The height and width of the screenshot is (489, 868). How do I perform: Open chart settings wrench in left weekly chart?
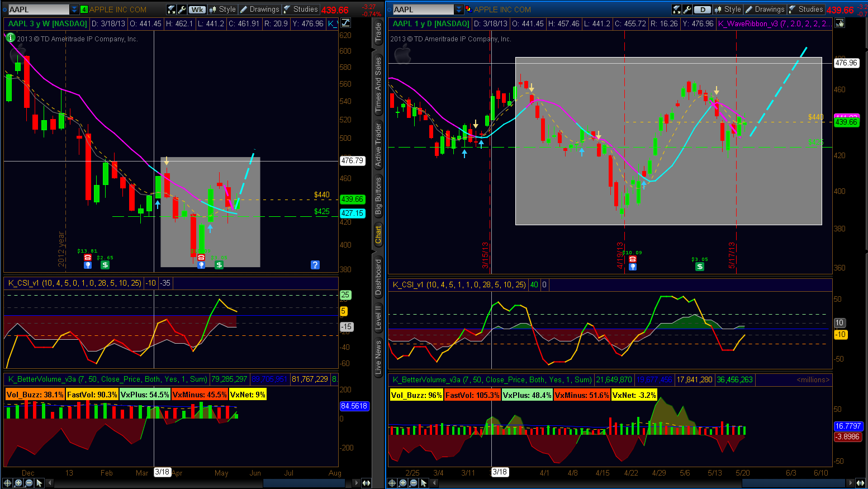182,10
